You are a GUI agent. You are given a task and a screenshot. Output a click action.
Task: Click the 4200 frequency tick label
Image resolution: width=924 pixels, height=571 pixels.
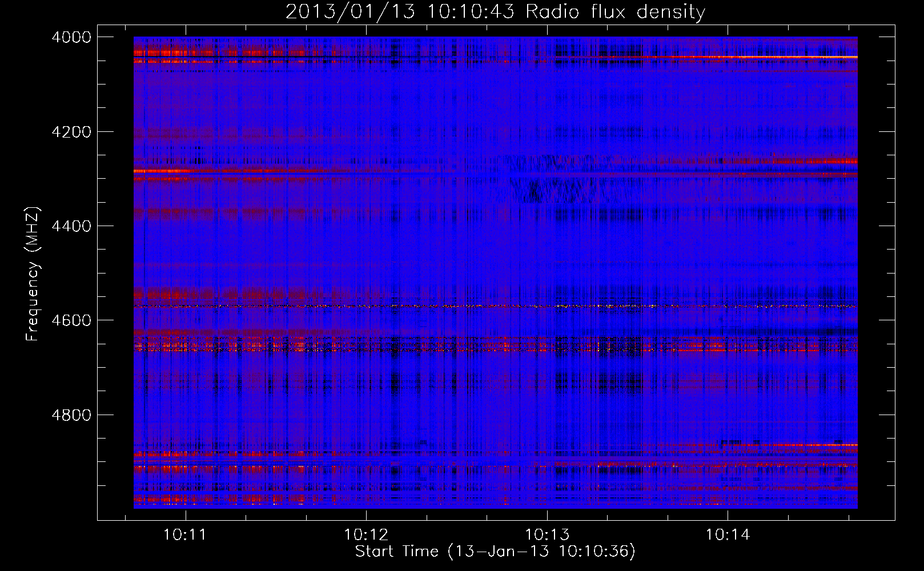71,132
